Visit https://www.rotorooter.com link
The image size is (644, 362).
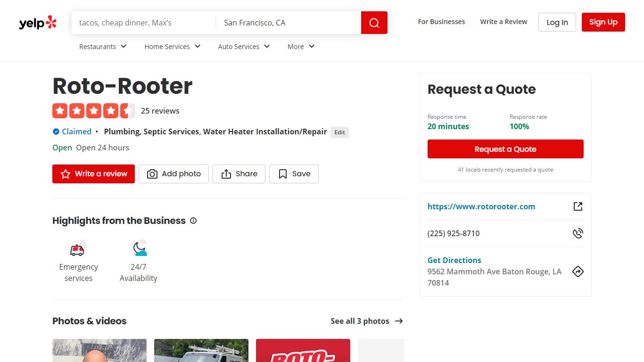[x=481, y=206]
